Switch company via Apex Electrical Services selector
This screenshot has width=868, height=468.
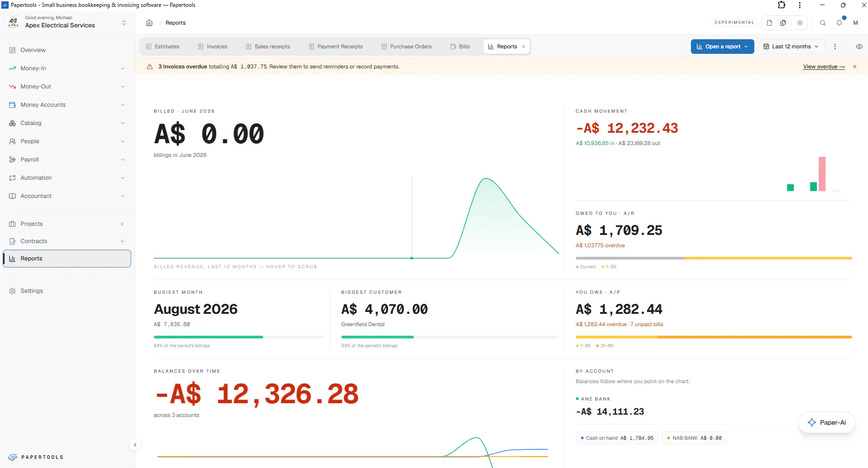click(x=67, y=22)
